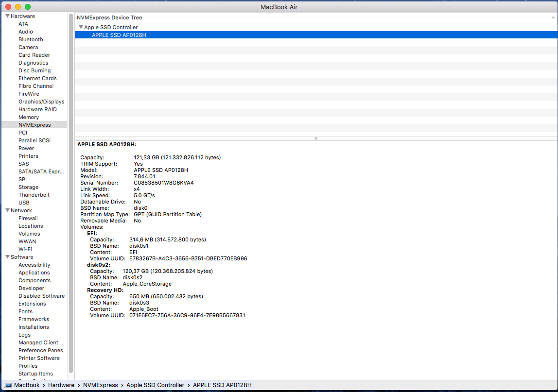
Task: Collapse the Network section triangle
Action: (7, 210)
